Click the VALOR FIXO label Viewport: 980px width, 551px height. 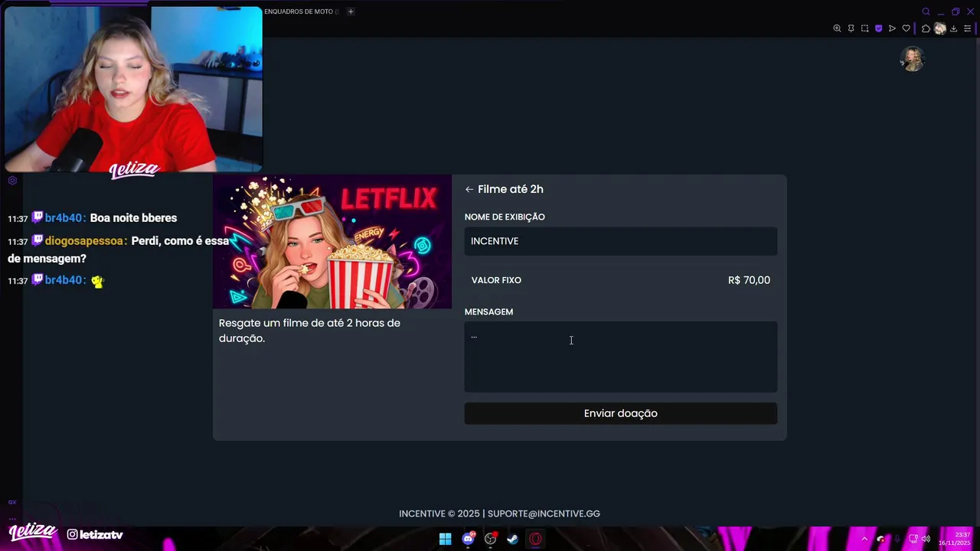point(496,280)
